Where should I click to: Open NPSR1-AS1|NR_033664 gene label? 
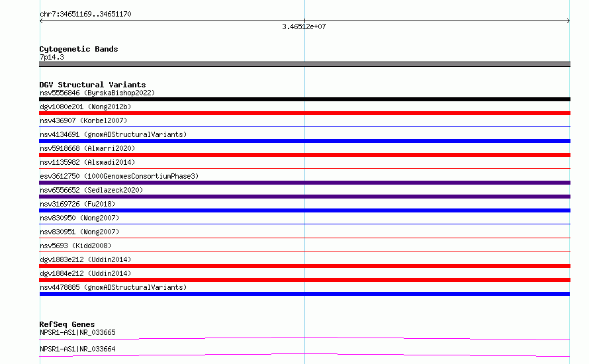pos(77,349)
